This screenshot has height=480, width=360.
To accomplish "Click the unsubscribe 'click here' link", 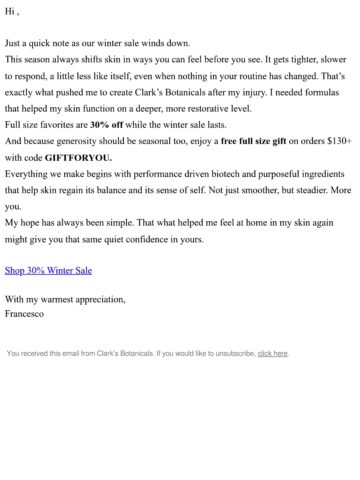I will tap(273, 353).
